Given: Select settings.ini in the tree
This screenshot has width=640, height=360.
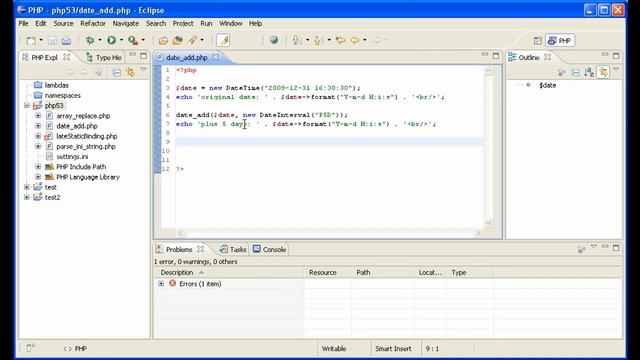Looking at the screenshot, I should [x=67, y=156].
